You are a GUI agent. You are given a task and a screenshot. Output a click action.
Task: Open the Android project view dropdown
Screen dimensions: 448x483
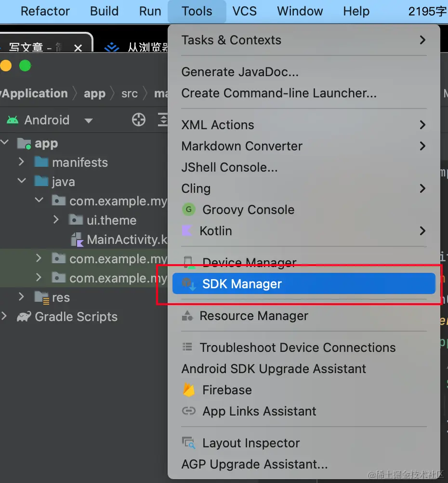coord(88,121)
